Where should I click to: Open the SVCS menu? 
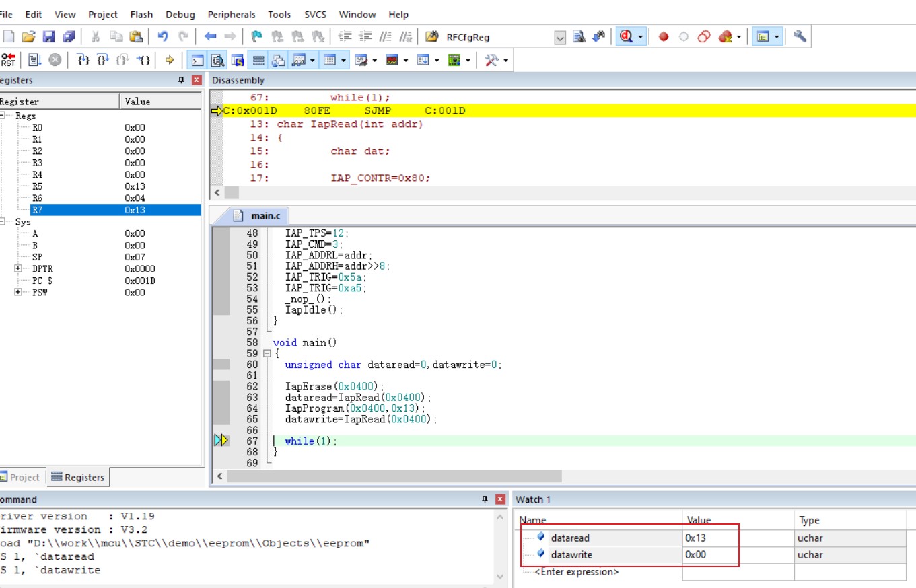[316, 14]
